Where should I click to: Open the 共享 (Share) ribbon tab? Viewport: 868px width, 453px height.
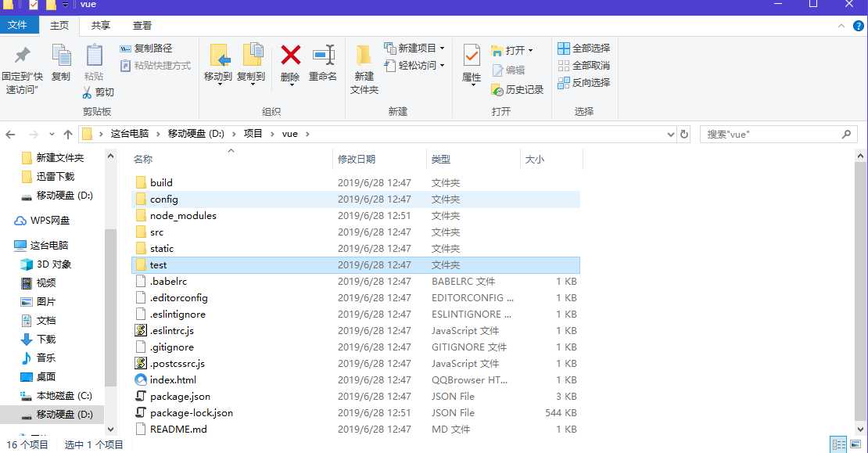click(100, 25)
